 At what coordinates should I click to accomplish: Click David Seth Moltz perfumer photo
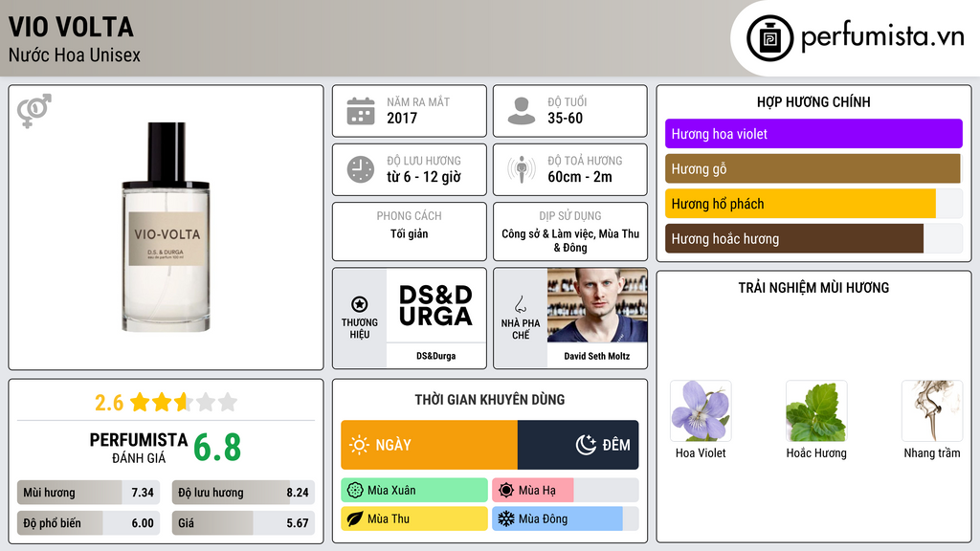(597, 305)
